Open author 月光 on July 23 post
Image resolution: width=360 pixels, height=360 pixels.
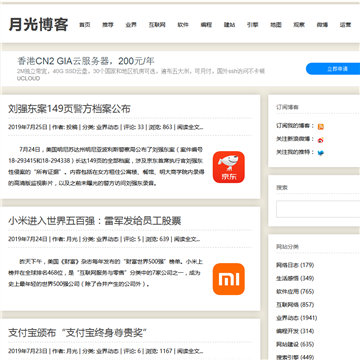tap(72, 351)
